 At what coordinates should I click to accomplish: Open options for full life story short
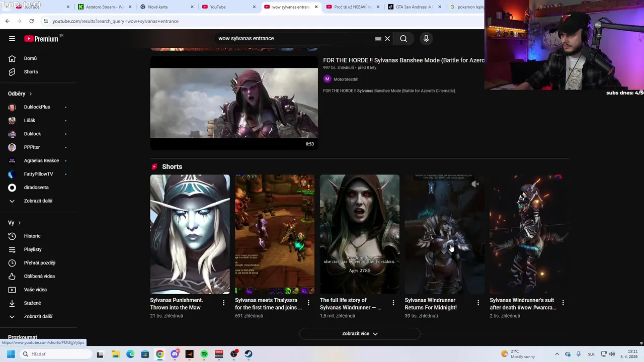(393, 303)
